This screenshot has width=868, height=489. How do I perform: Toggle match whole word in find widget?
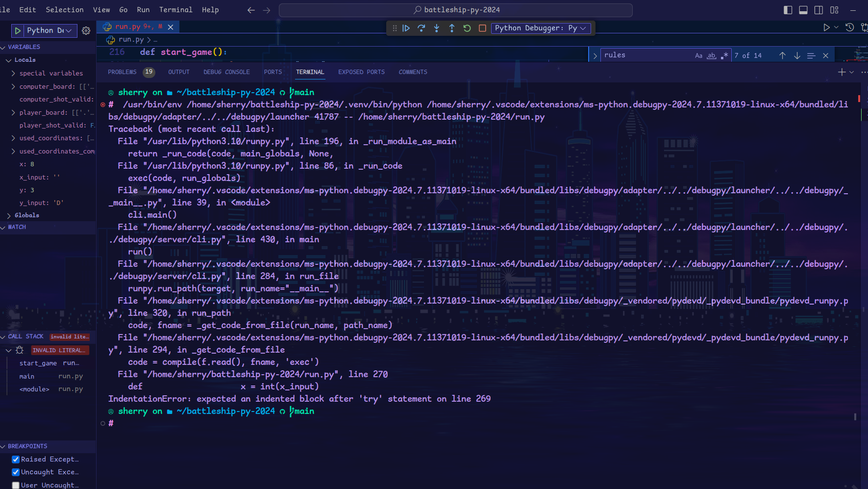(x=711, y=55)
